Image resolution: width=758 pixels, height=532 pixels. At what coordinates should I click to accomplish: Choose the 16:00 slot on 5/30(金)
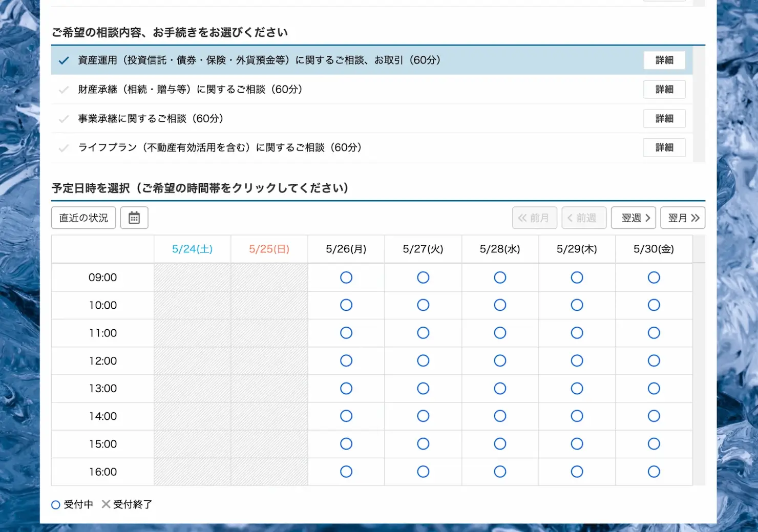[654, 472]
